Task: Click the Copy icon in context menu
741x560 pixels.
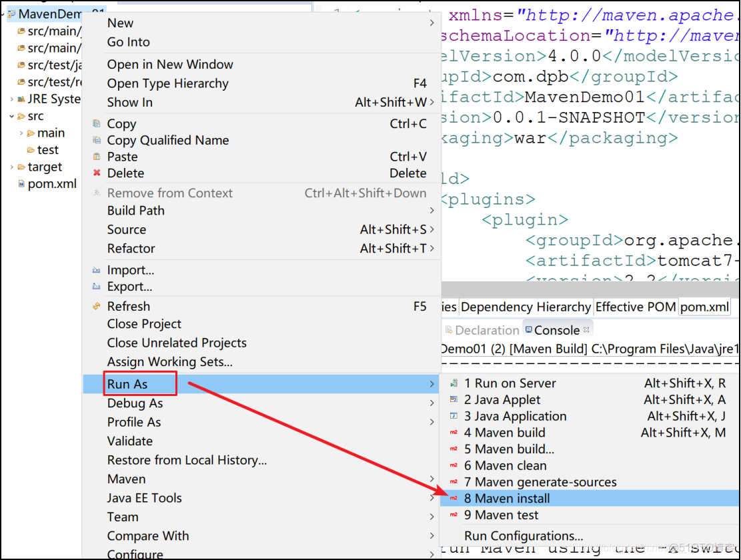Action: pos(97,124)
